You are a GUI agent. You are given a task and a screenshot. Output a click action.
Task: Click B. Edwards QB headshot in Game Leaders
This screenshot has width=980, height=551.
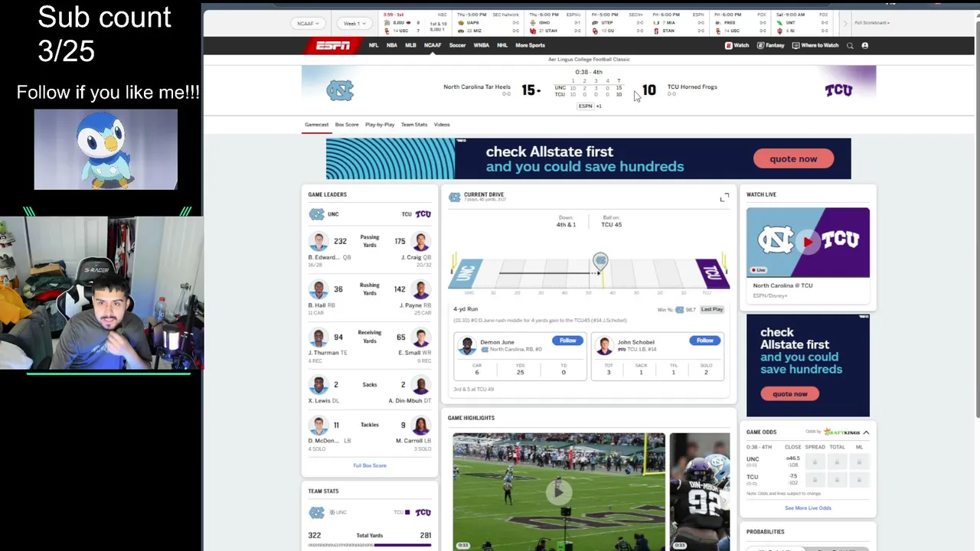pyautogui.click(x=318, y=242)
